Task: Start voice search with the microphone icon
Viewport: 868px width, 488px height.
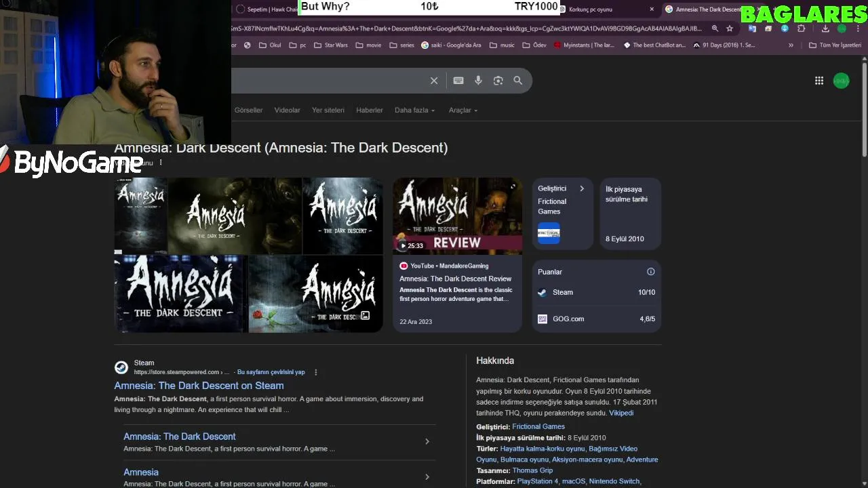Action: 478,81
